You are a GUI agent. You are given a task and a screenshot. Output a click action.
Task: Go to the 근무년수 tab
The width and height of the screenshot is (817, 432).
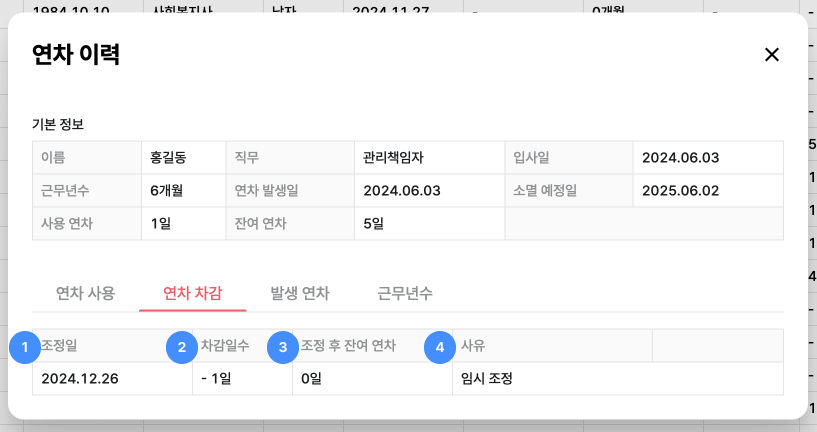click(x=405, y=293)
